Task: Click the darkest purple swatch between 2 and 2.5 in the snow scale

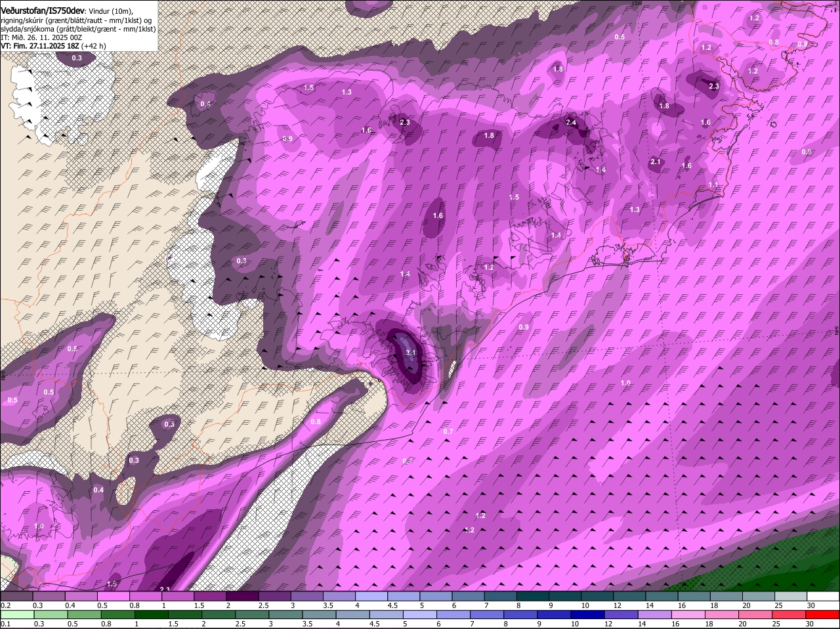Action: 242,596
